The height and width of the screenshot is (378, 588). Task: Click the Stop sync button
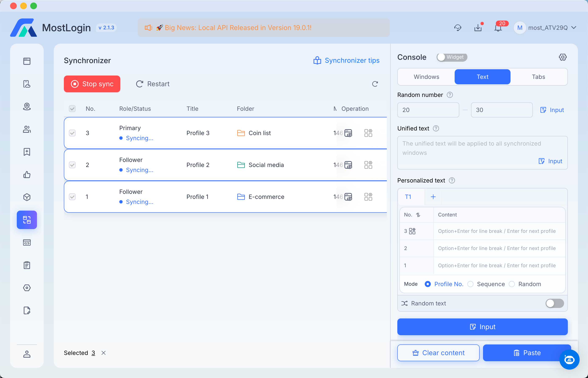pyautogui.click(x=92, y=84)
